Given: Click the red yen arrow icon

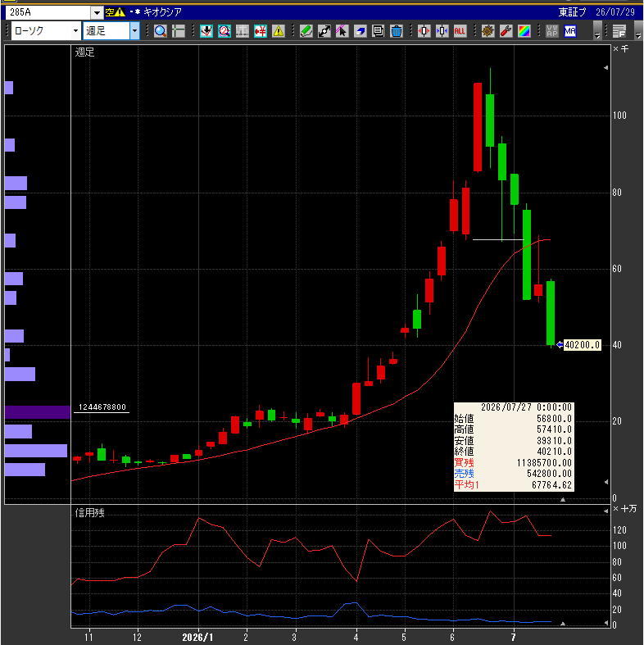Looking at the screenshot, I should [x=261, y=31].
